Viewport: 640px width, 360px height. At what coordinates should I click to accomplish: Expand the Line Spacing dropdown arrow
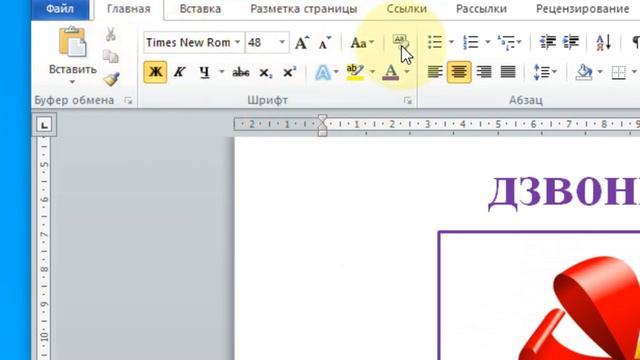tap(555, 72)
